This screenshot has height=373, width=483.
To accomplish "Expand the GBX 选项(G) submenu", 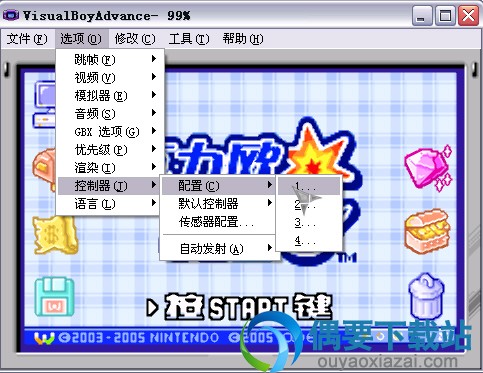I will [110, 132].
